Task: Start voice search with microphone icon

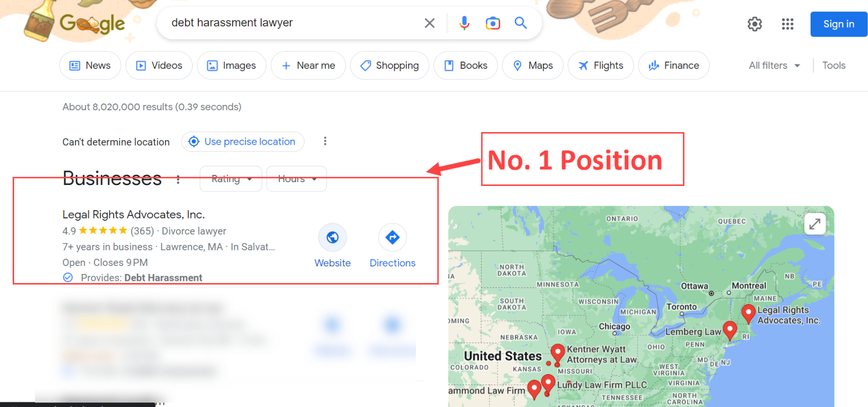Action: pos(464,23)
